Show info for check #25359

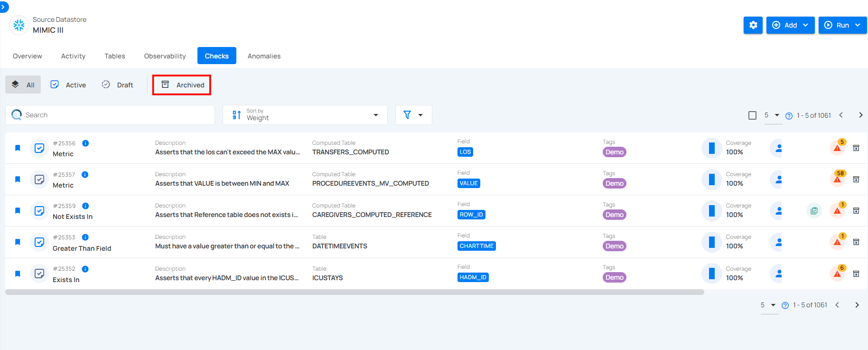(85, 206)
